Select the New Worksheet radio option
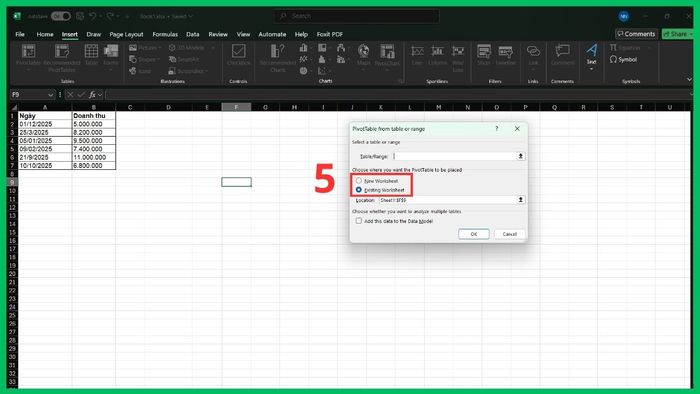This screenshot has height=394, width=700. (x=358, y=181)
